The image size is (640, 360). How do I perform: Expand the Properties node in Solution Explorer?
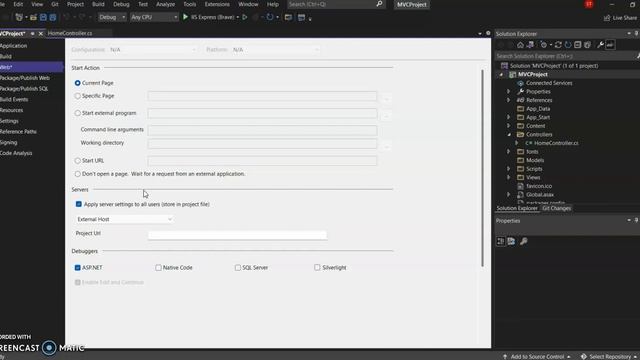tap(509, 91)
